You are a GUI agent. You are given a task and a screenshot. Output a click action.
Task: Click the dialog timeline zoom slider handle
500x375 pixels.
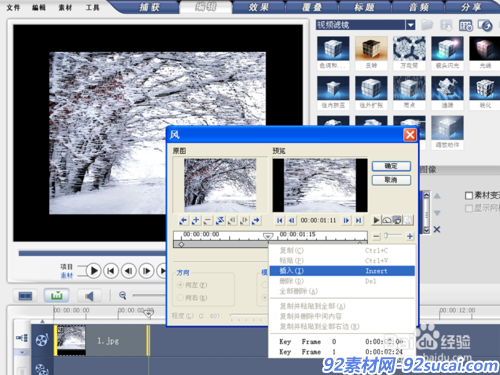pos(386,236)
